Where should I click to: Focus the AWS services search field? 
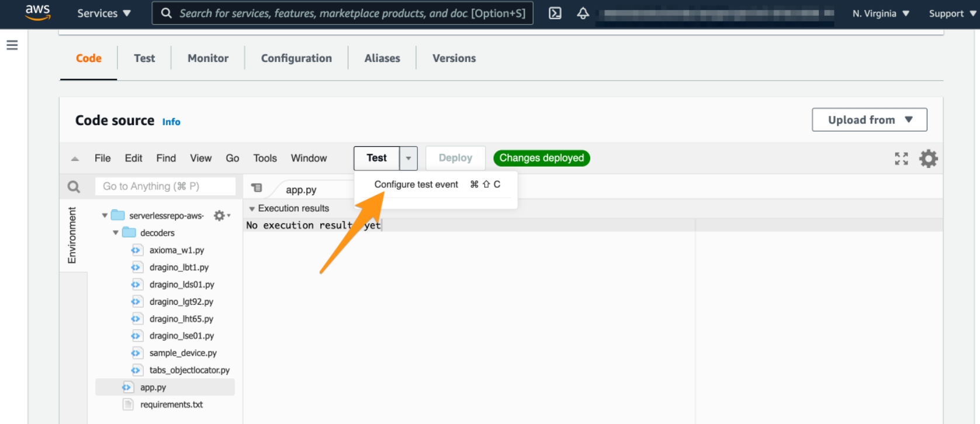342,13
